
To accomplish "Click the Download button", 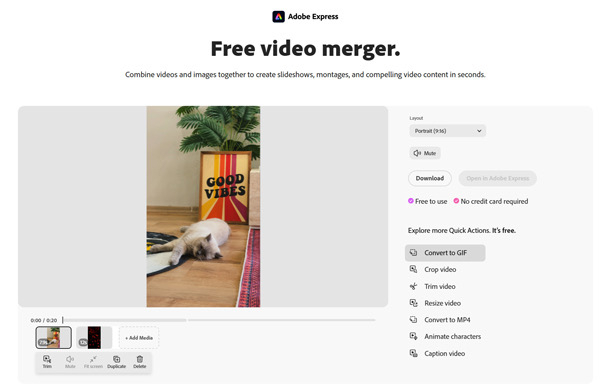I will 430,178.
